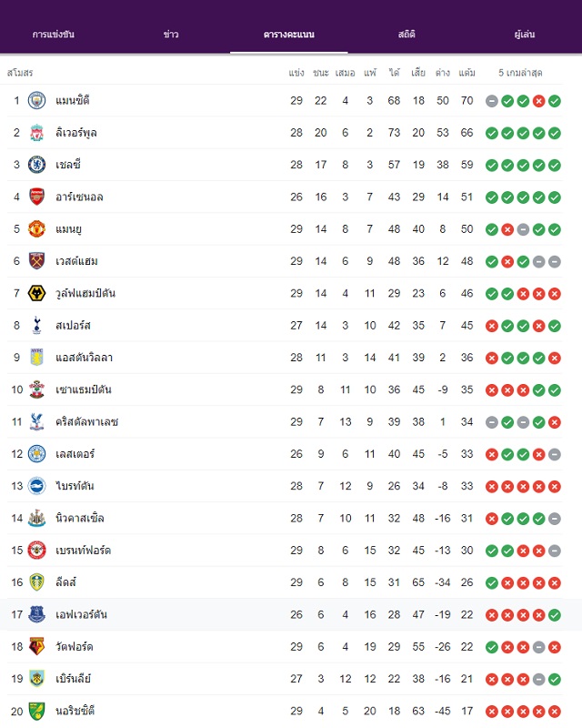Click the Chelsea club crest

[36, 165]
